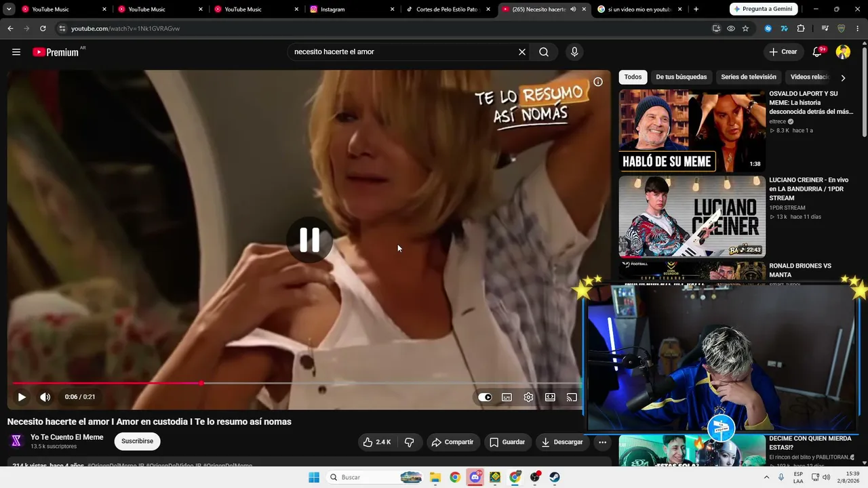The width and height of the screenshot is (868, 488).
Task: Switch the player to theater mode
Action: [x=550, y=397]
